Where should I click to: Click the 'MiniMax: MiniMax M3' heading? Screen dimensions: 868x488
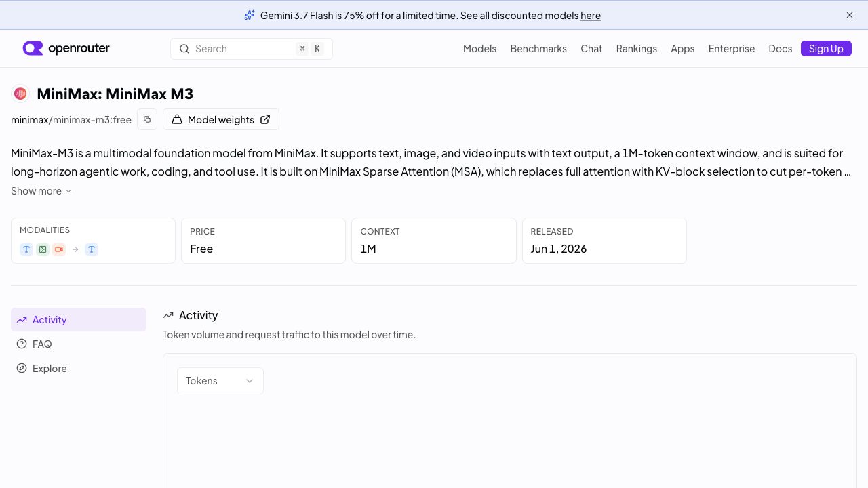click(x=115, y=94)
